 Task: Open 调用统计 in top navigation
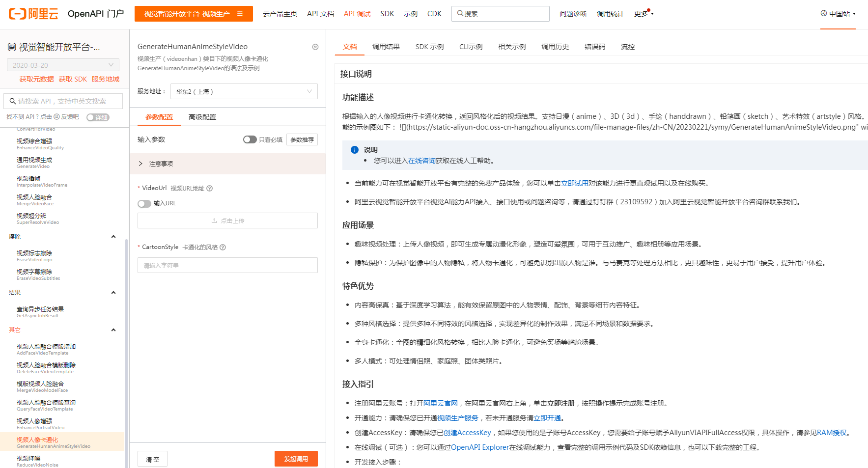[x=611, y=14]
